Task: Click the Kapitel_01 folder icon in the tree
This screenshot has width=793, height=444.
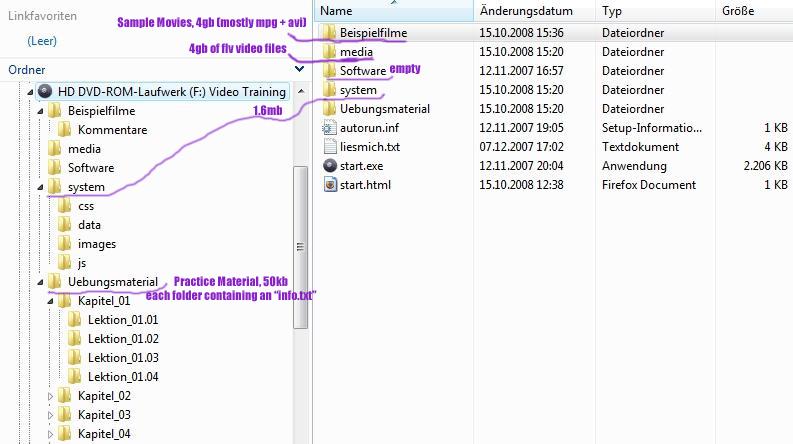Action: coord(64,300)
